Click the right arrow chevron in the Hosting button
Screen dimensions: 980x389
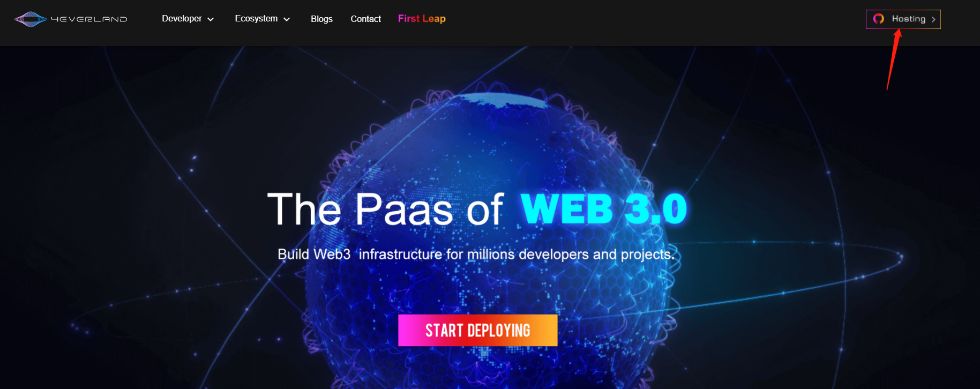pyautogui.click(x=933, y=19)
